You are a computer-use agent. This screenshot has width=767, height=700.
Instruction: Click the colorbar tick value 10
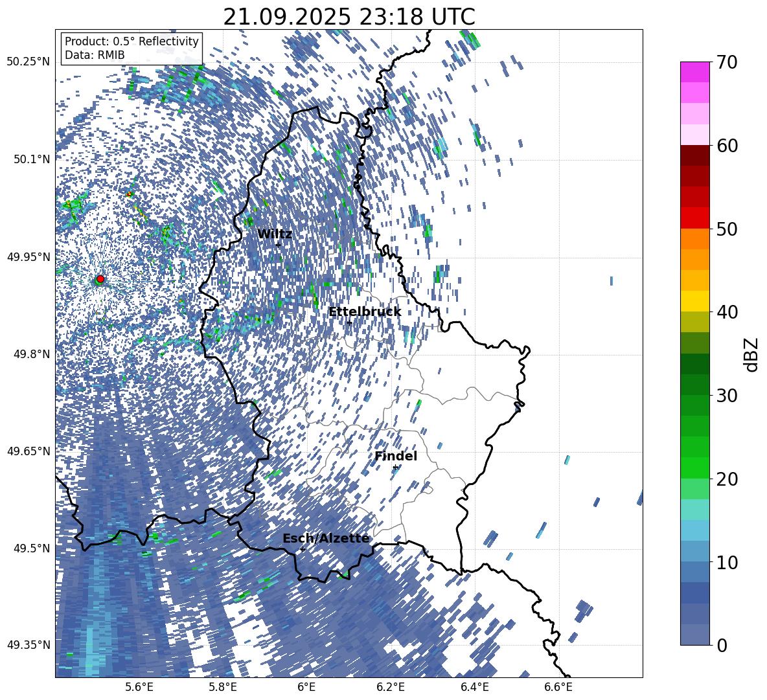(727, 562)
